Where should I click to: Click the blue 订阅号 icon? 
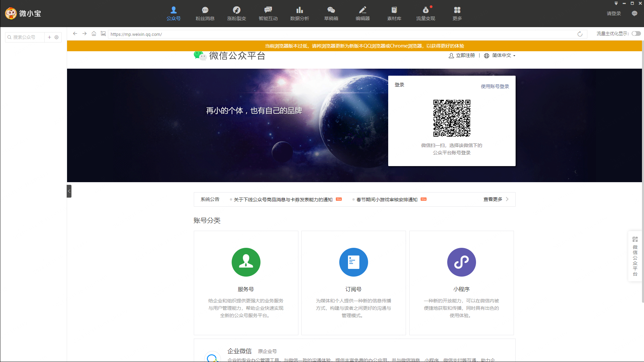[354, 262]
